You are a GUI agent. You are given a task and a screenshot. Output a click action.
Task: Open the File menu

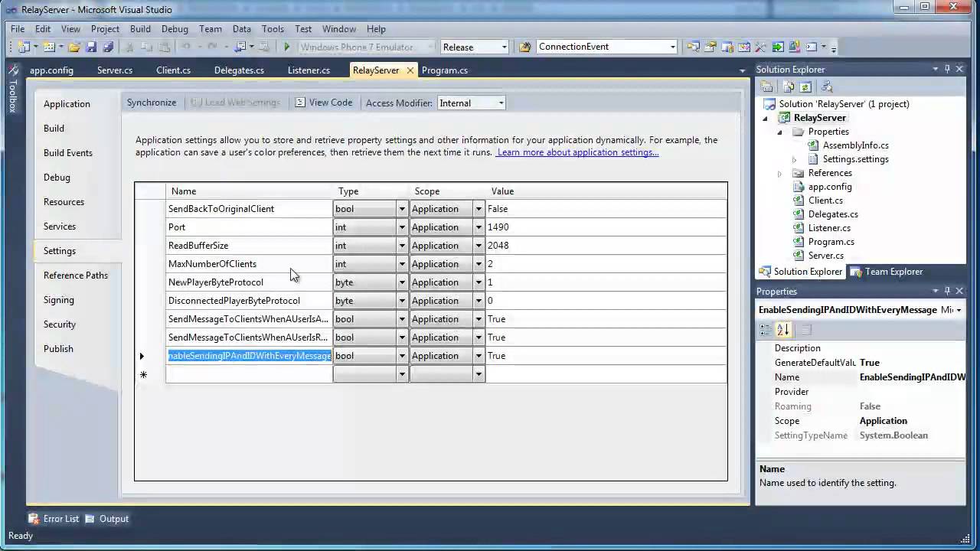click(x=18, y=29)
